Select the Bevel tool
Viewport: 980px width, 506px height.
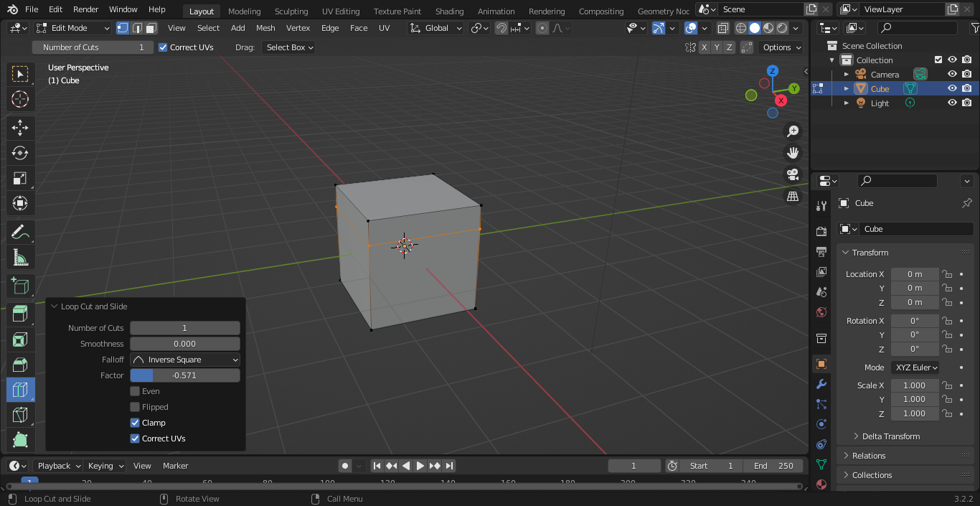20,364
